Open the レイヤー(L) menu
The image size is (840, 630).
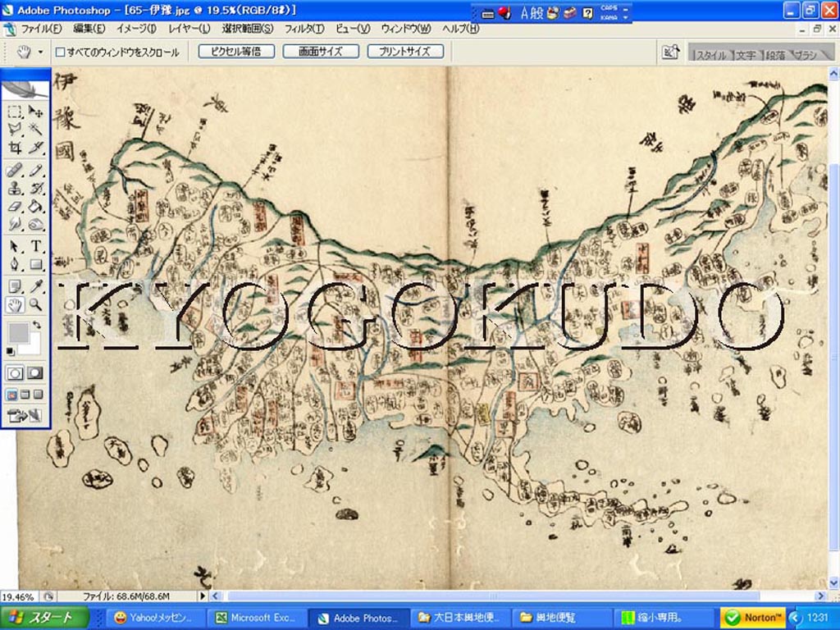(189, 29)
